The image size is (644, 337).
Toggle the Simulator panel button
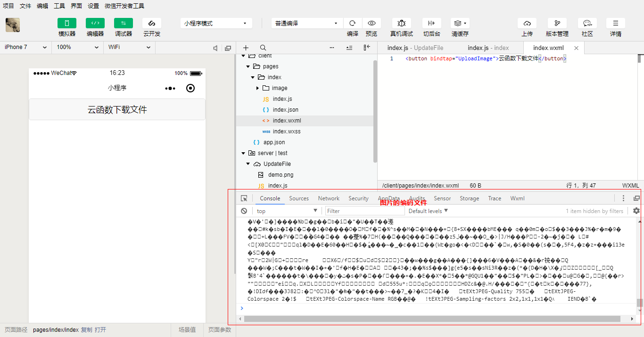coord(67,23)
